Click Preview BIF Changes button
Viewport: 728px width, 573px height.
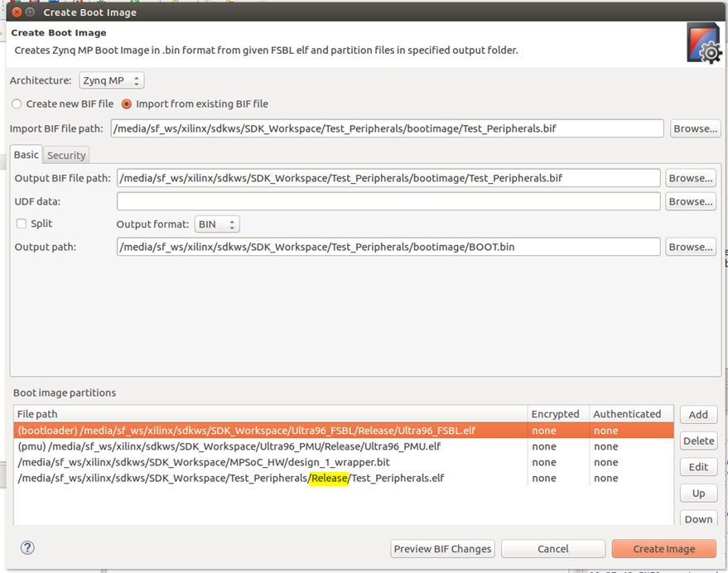442,549
